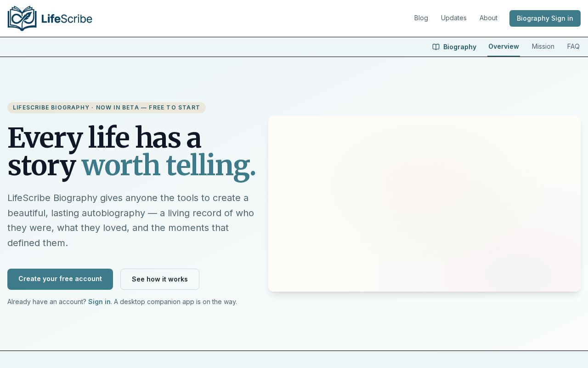Select the Overview tab
Image resolution: width=588 pixels, height=368 pixels.
click(x=503, y=46)
